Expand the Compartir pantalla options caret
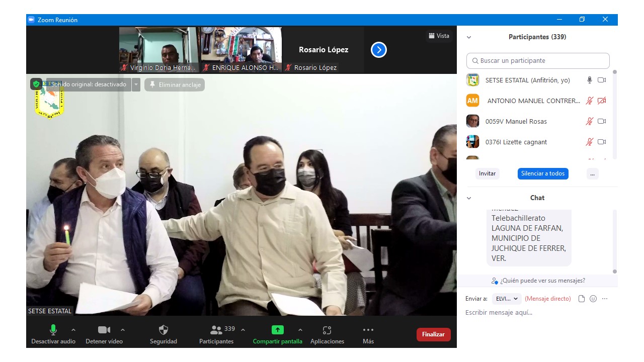The width and height of the screenshot is (644, 362). [300, 330]
